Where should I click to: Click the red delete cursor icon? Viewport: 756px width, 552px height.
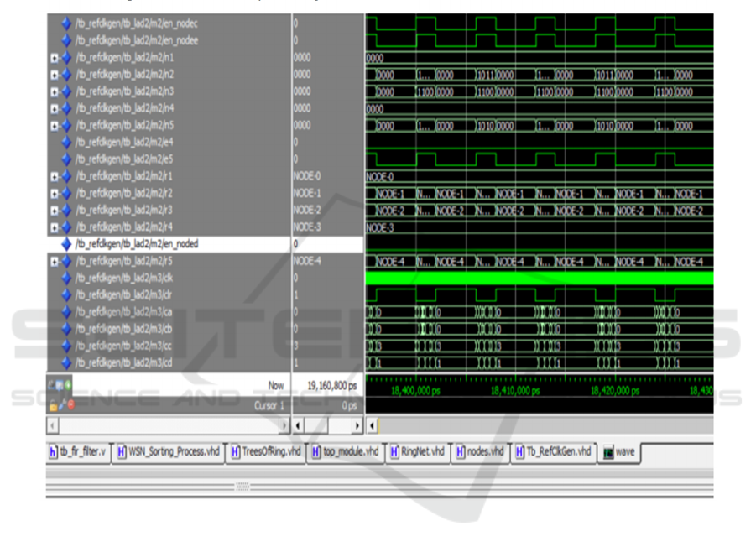70,405
